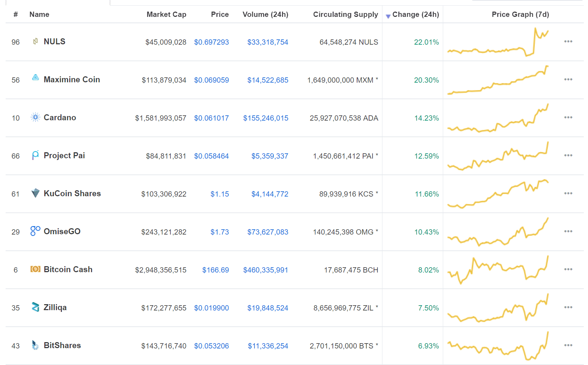The image size is (588, 365).
Task: Click KuCoin Shares price $1.15
Action: point(220,194)
